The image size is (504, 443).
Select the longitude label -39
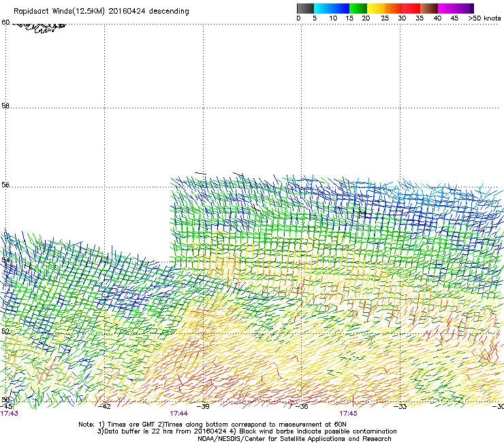[x=203, y=407]
